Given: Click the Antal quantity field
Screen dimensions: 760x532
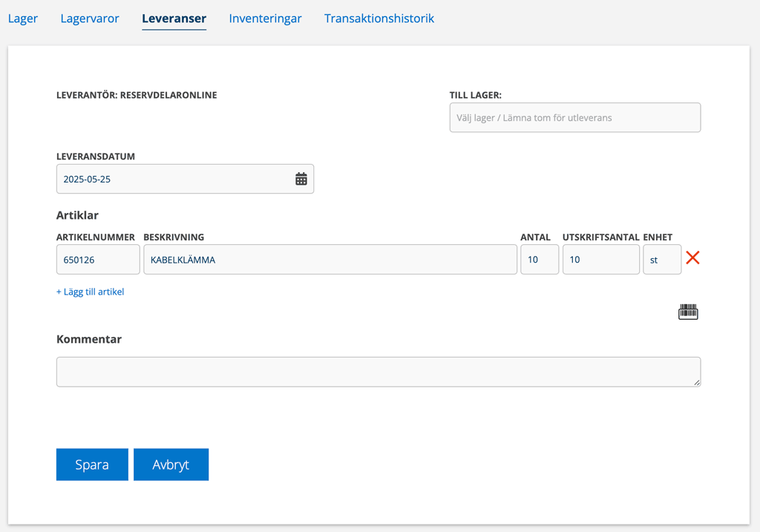Looking at the screenshot, I should pos(540,259).
